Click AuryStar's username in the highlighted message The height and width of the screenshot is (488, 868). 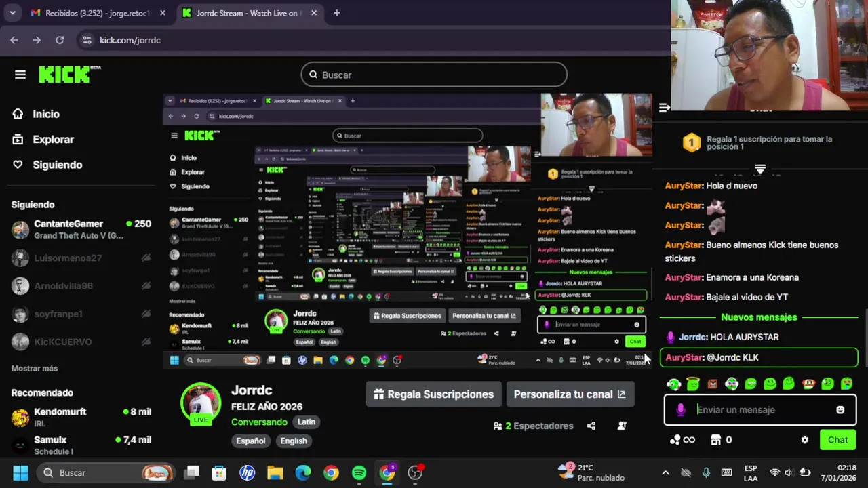coord(684,357)
